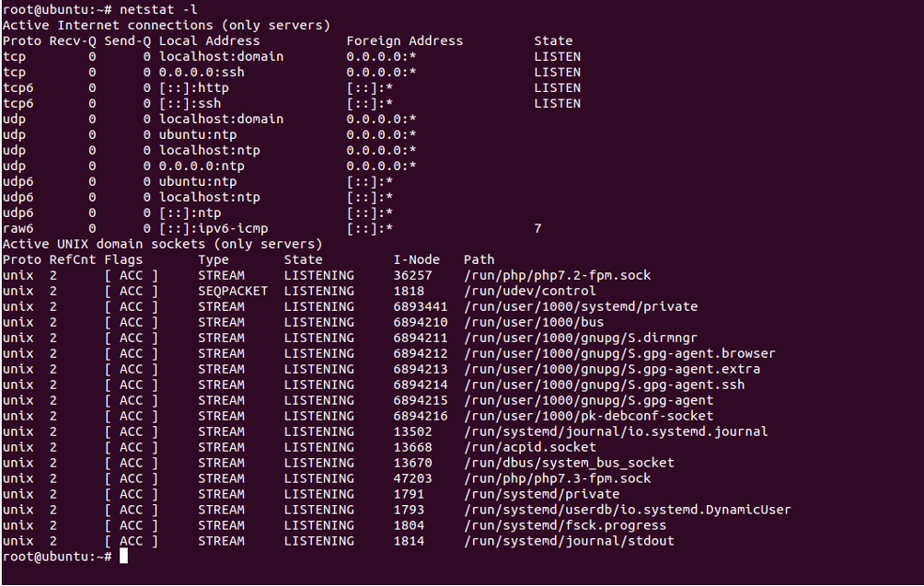
Task: Click the io.systemd.DynamicUser path
Action: pos(627,510)
